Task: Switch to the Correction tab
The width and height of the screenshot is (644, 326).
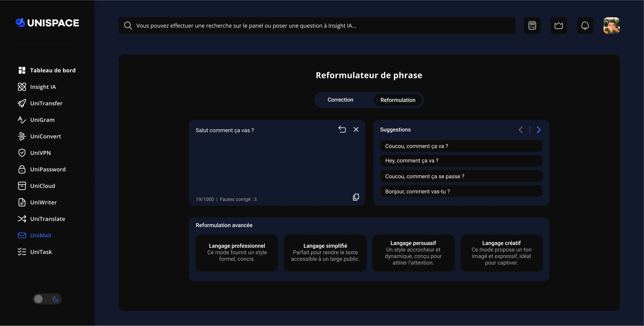Action: 340,100
